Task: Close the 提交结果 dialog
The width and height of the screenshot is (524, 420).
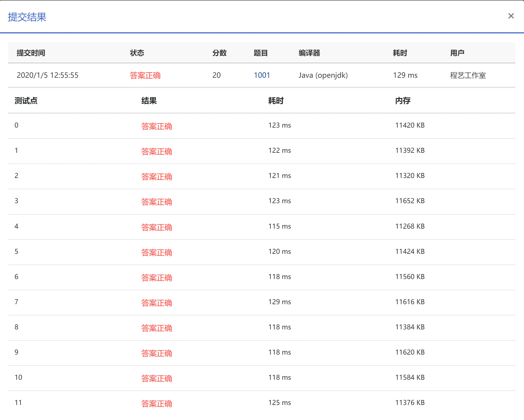Action: [511, 16]
